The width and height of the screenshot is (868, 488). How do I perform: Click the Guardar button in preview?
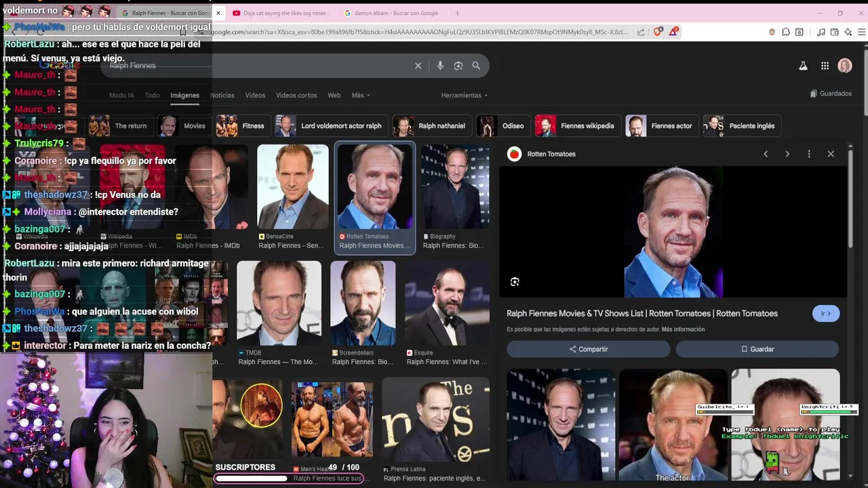pos(757,349)
